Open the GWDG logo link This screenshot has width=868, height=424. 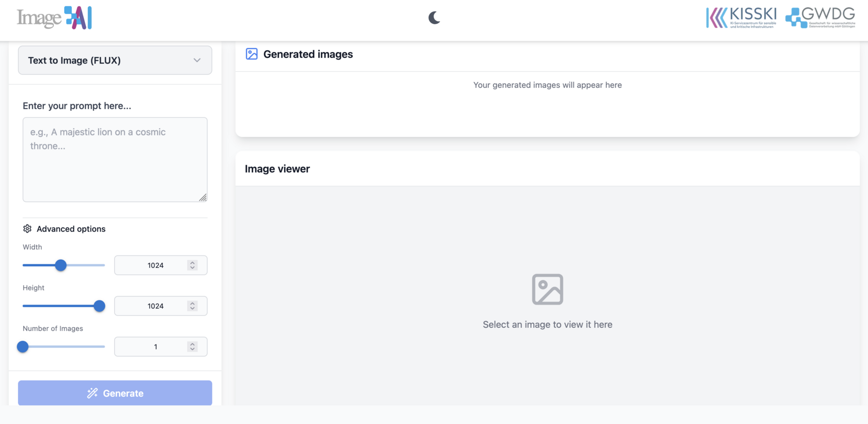click(x=820, y=18)
